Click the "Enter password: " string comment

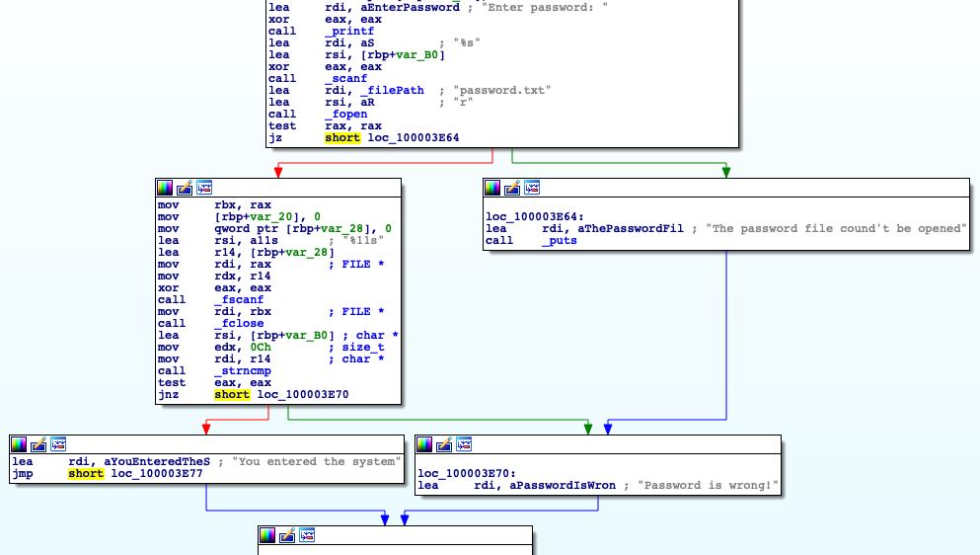click(x=545, y=8)
